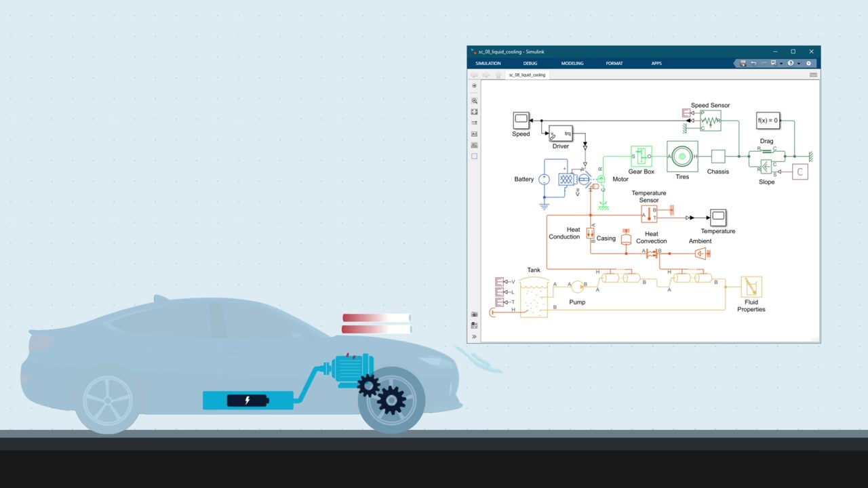Select the Temperature scope block
This screenshot has height=488, width=868.
click(717, 218)
